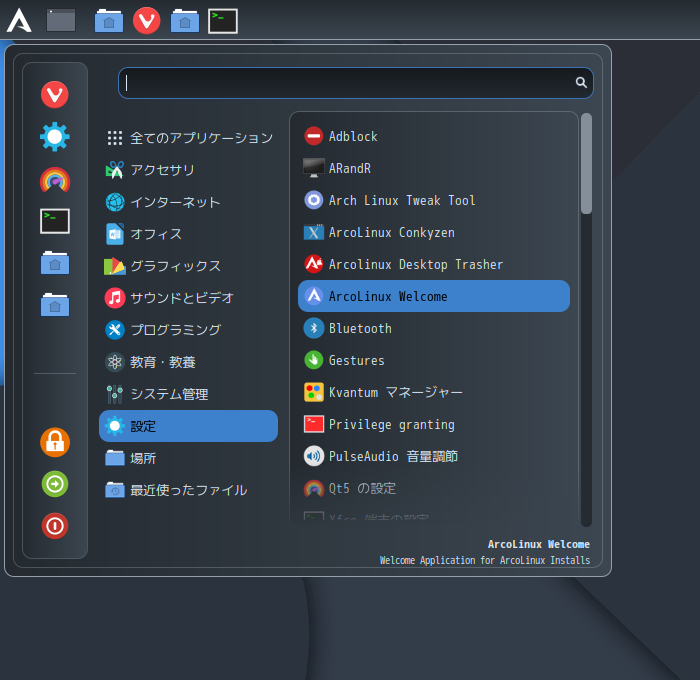
Task: Click the green logout button
Action: (x=55, y=484)
